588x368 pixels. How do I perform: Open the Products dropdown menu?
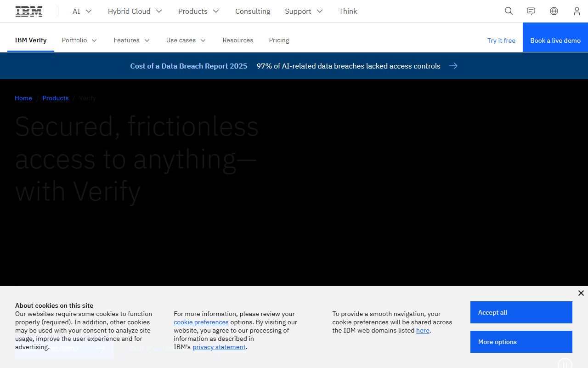point(198,11)
